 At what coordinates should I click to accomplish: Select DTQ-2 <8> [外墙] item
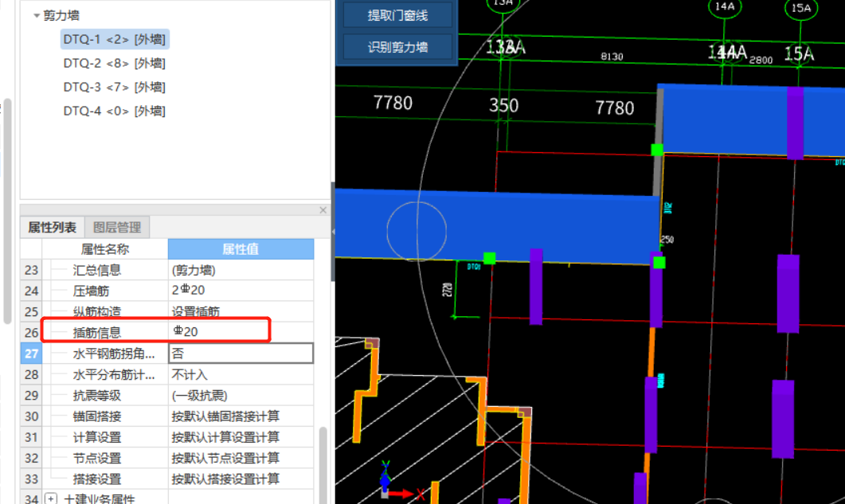tap(114, 63)
